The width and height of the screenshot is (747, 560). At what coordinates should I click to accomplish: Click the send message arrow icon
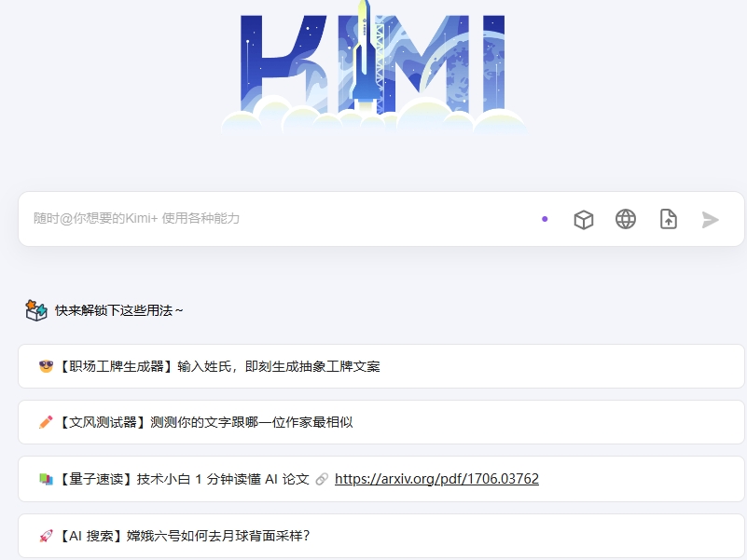pyautogui.click(x=709, y=220)
